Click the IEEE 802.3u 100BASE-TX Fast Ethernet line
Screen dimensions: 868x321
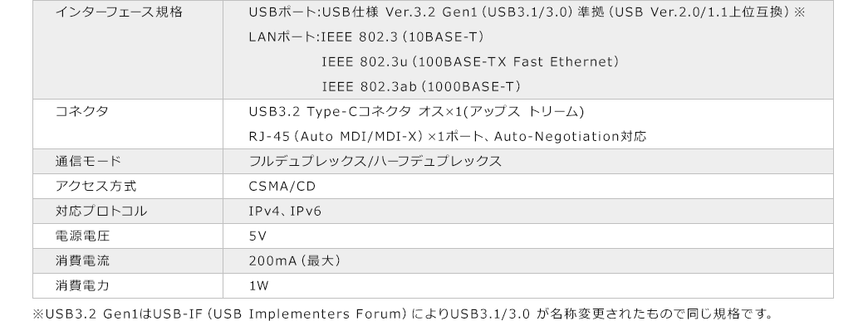470,62
